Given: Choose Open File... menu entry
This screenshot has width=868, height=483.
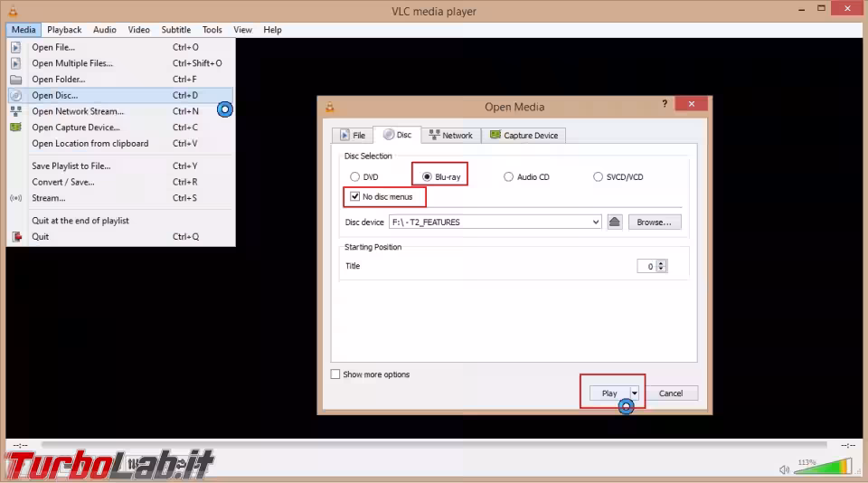Looking at the screenshot, I should tap(119, 48).
